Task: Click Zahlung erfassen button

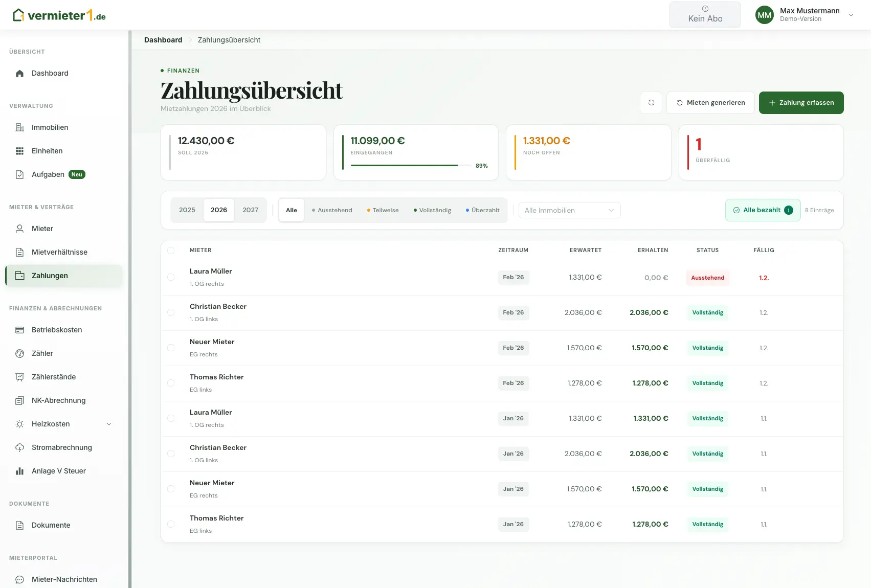Action: point(801,103)
